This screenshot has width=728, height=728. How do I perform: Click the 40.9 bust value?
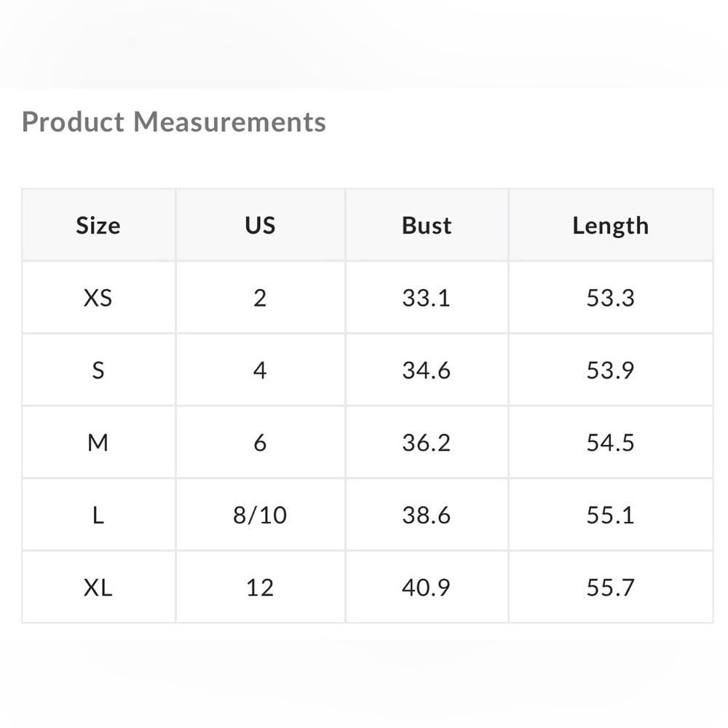[x=427, y=587]
